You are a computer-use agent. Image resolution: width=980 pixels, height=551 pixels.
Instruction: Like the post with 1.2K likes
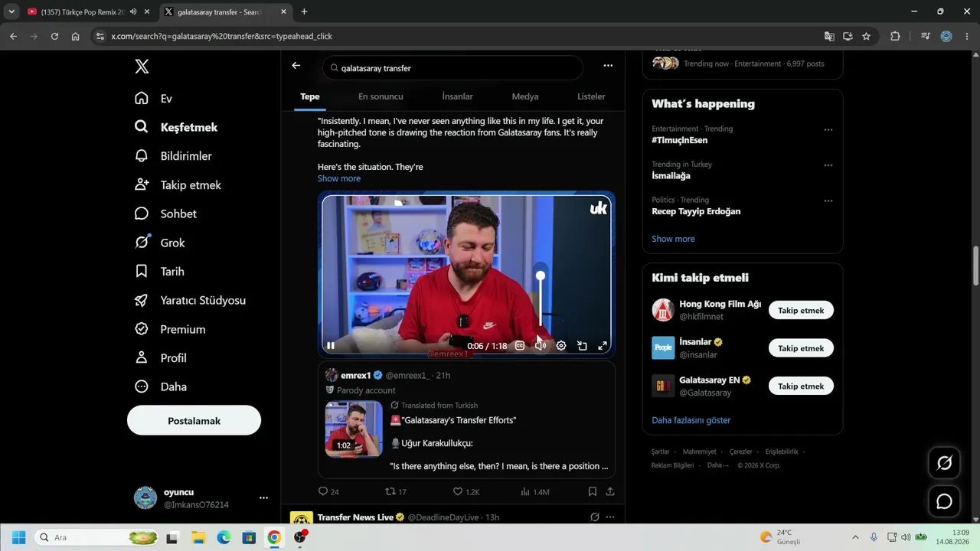point(466,491)
